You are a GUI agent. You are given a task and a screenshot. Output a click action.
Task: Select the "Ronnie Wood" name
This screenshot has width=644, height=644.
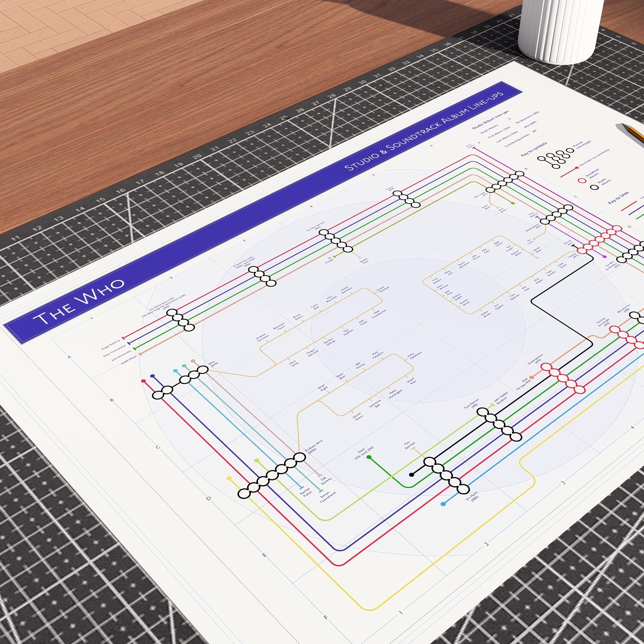(465, 302)
